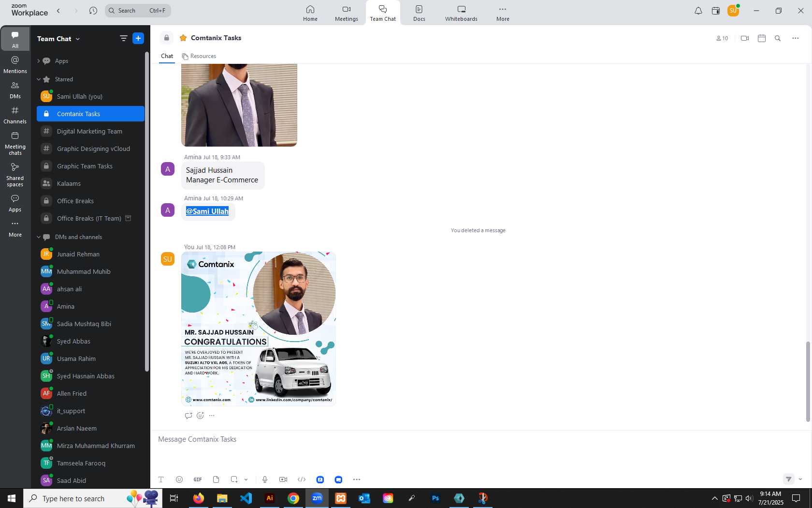Click the lock icon beside channel name
This screenshot has height=508, width=812.
pyautogui.click(x=166, y=38)
